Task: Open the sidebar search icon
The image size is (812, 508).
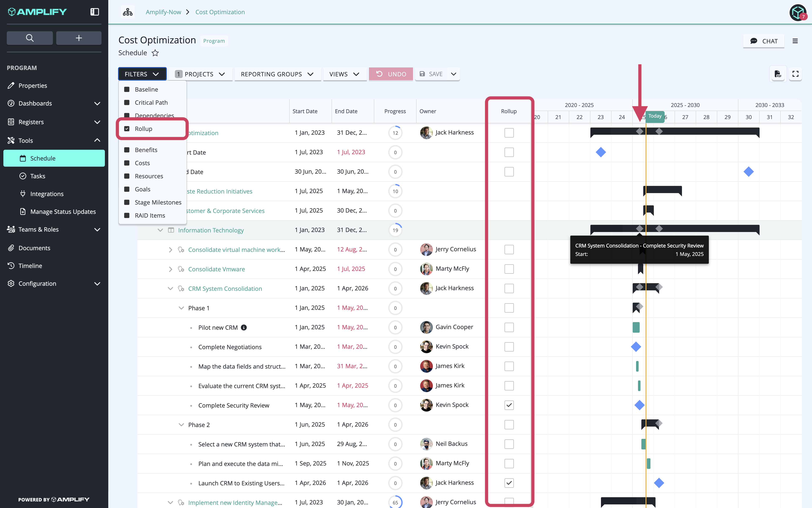Action: tap(30, 38)
